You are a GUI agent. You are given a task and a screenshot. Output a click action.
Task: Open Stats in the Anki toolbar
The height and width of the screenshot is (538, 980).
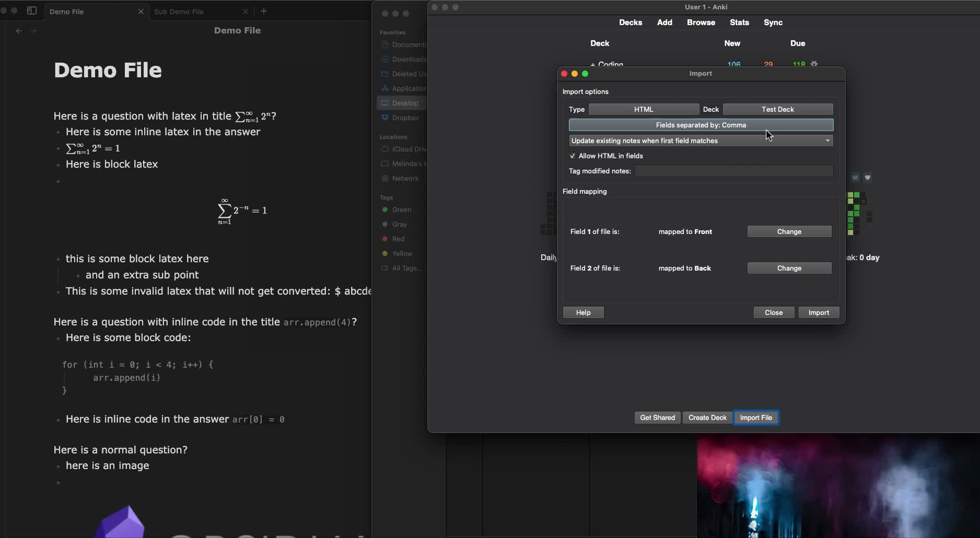click(x=739, y=22)
